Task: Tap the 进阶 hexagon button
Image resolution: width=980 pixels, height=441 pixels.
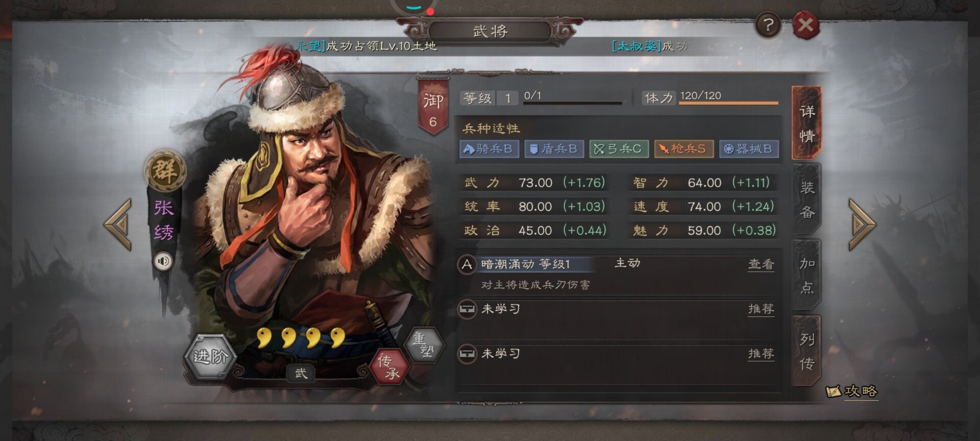Action: (210, 356)
